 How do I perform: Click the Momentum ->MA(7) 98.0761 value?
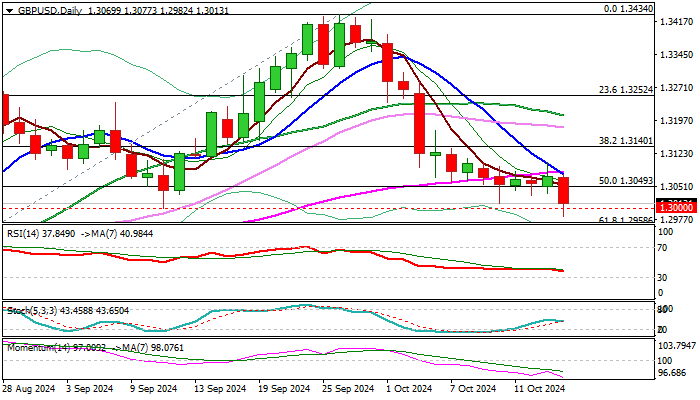click(147, 348)
